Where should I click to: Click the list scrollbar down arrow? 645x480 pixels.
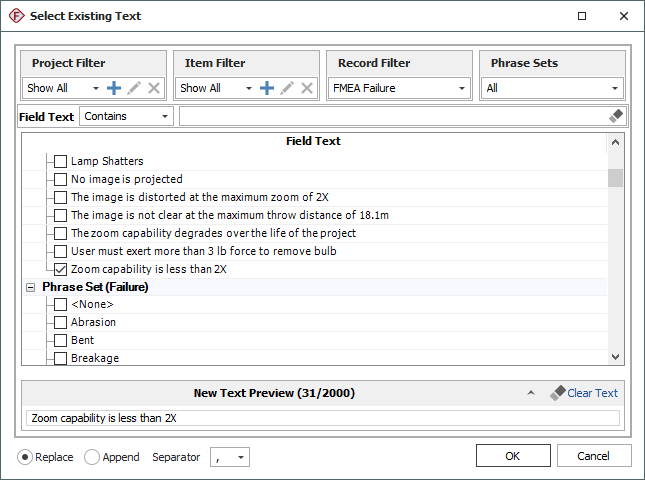[616, 357]
